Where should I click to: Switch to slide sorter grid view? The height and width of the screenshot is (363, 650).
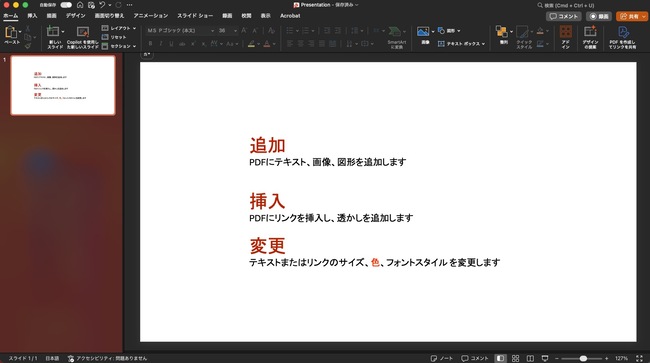515,358
